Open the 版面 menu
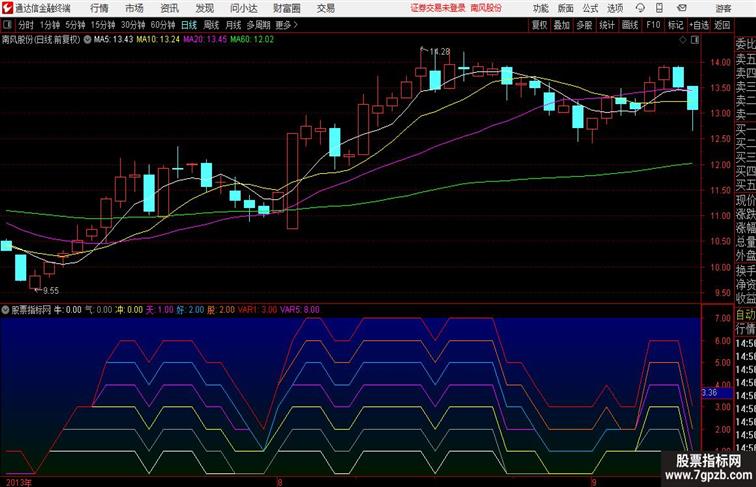This screenshot has height=487, width=756. click(566, 8)
